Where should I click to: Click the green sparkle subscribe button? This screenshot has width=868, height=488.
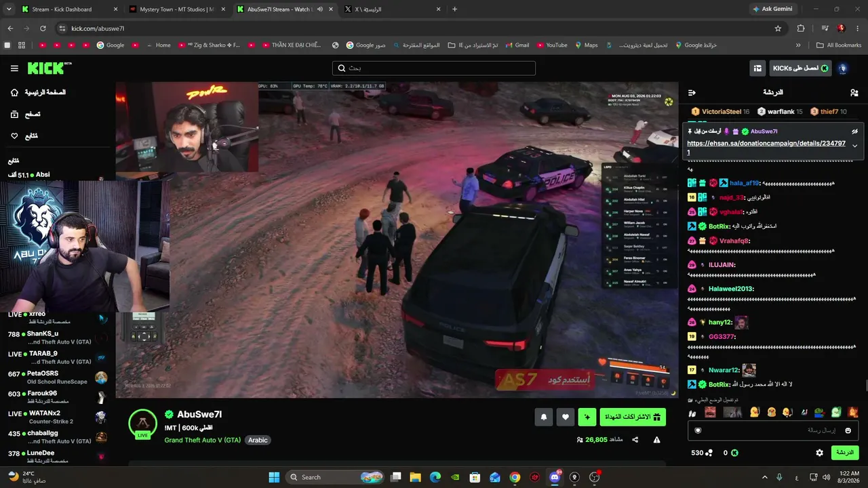pos(587,418)
